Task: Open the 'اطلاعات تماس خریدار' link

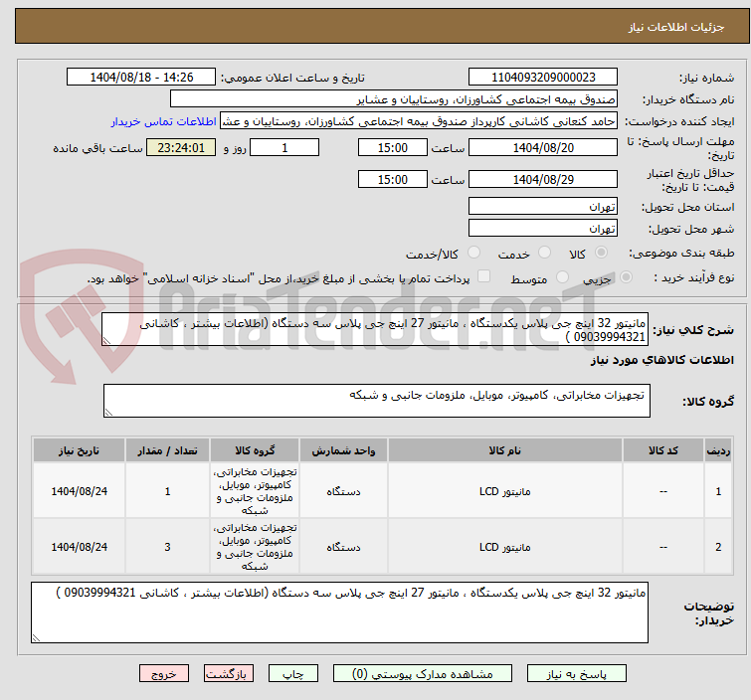Action: [162, 121]
